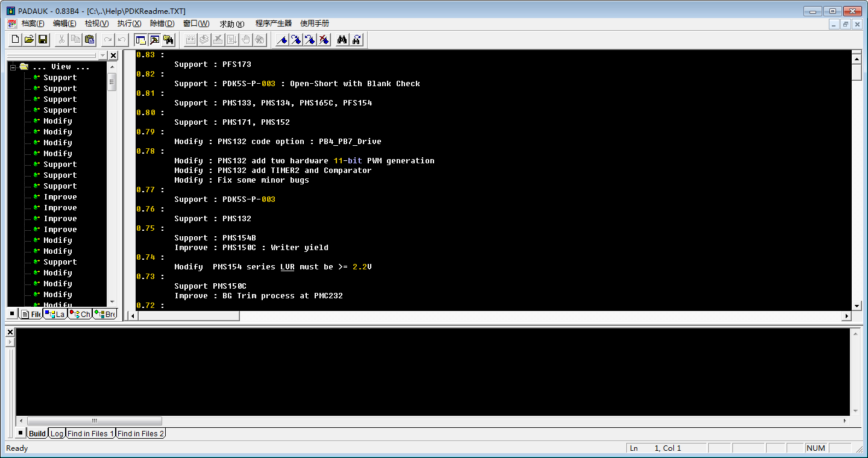This screenshot has width=868, height=458.
Task: Select the Find in Files 2 tab
Action: point(140,433)
